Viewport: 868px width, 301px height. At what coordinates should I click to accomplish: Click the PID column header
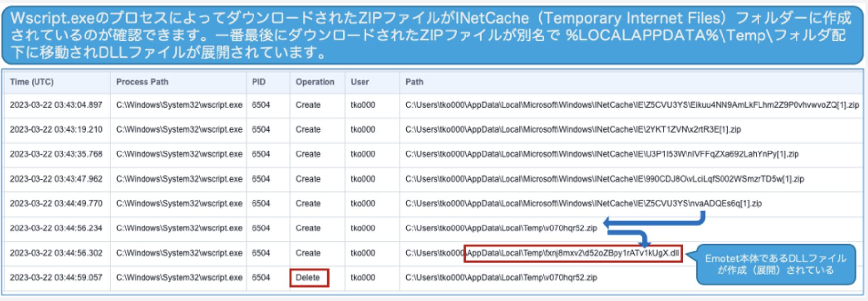point(259,82)
